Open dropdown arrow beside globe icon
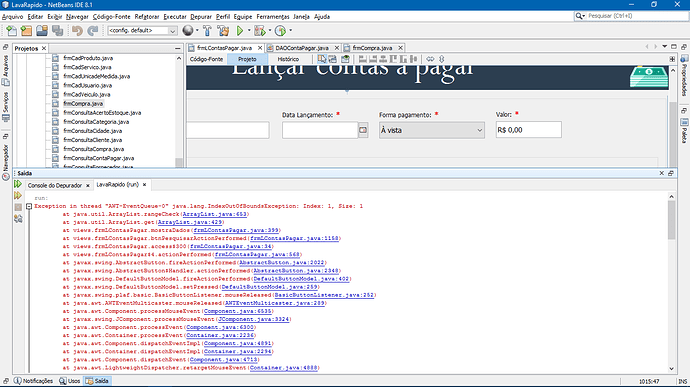Screen dimensions: 690x387 (197, 30)
